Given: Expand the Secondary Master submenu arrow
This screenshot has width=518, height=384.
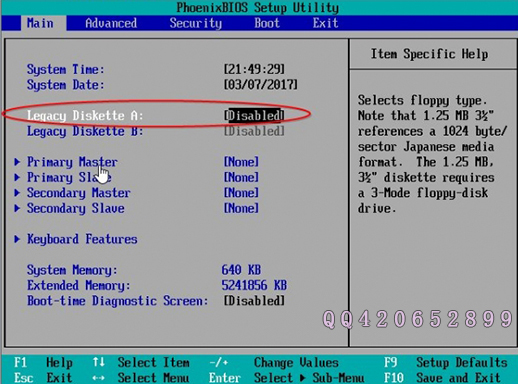Looking at the screenshot, I should [17, 193].
